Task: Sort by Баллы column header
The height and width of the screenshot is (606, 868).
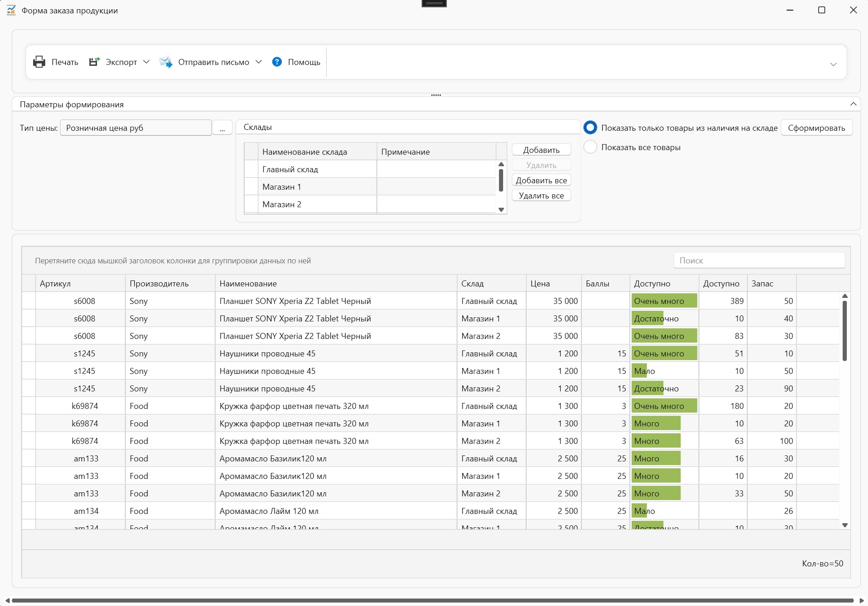Action: 605,283
